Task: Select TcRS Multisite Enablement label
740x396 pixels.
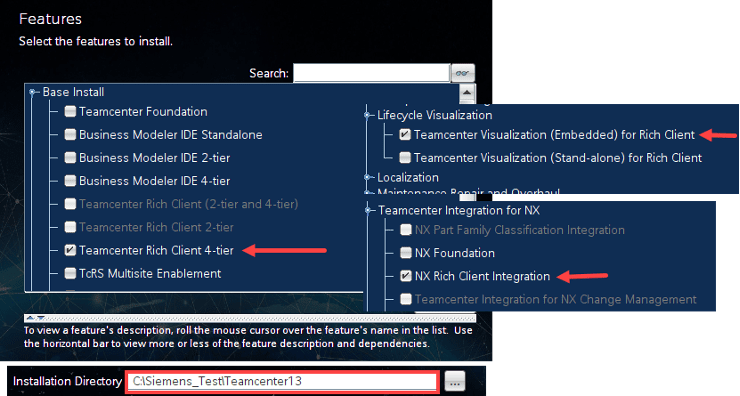Action: [150, 273]
